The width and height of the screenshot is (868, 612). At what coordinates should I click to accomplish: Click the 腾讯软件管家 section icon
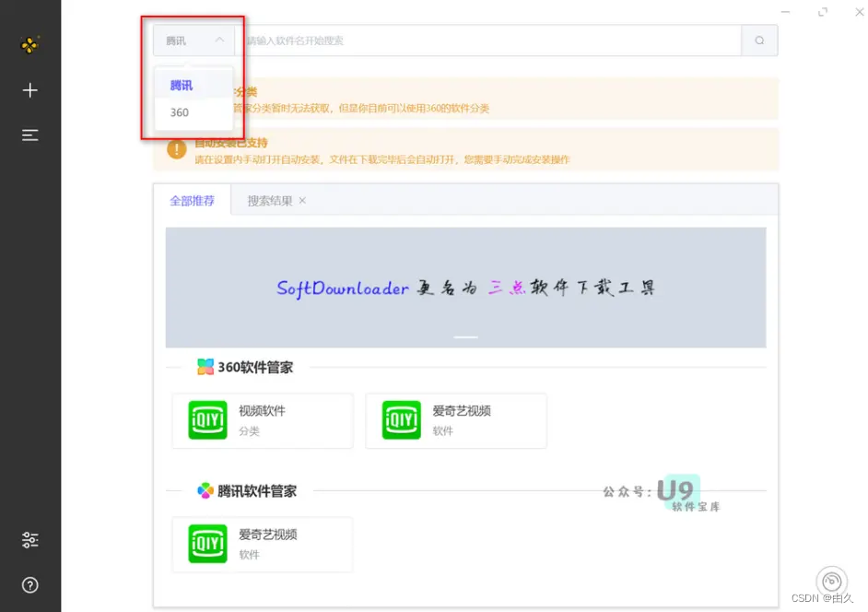(205, 490)
